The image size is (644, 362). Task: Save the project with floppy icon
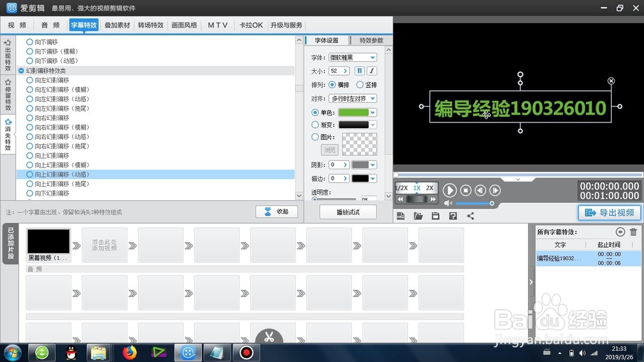pyautogui.click(x=435, y=216)
